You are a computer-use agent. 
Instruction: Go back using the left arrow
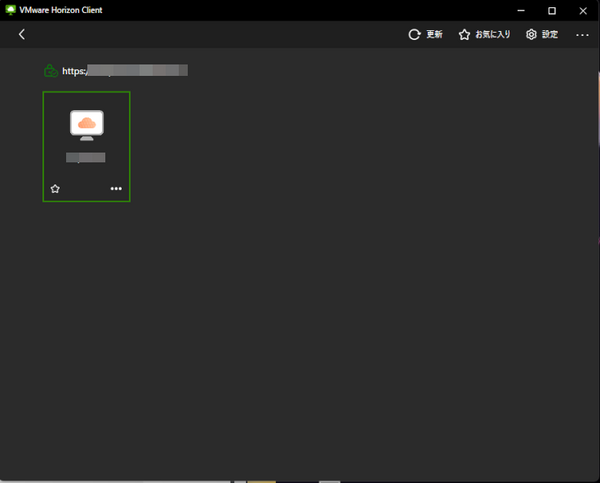pos(22,34)
